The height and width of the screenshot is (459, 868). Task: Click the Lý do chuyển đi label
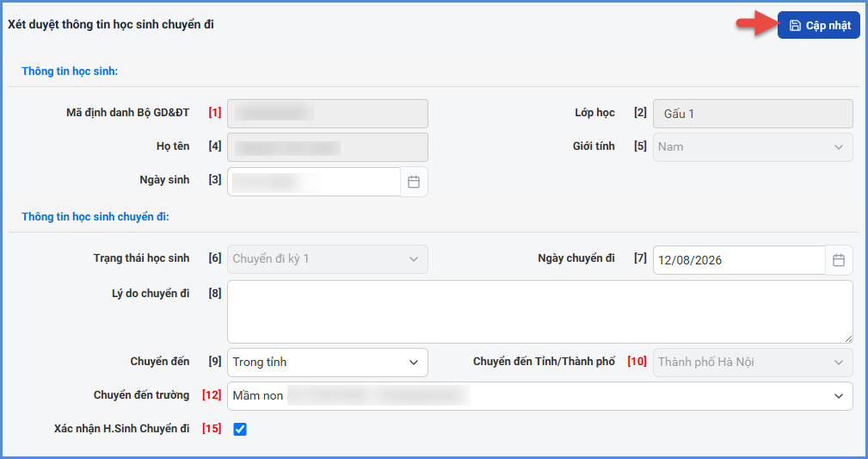(x=151, y=294)
